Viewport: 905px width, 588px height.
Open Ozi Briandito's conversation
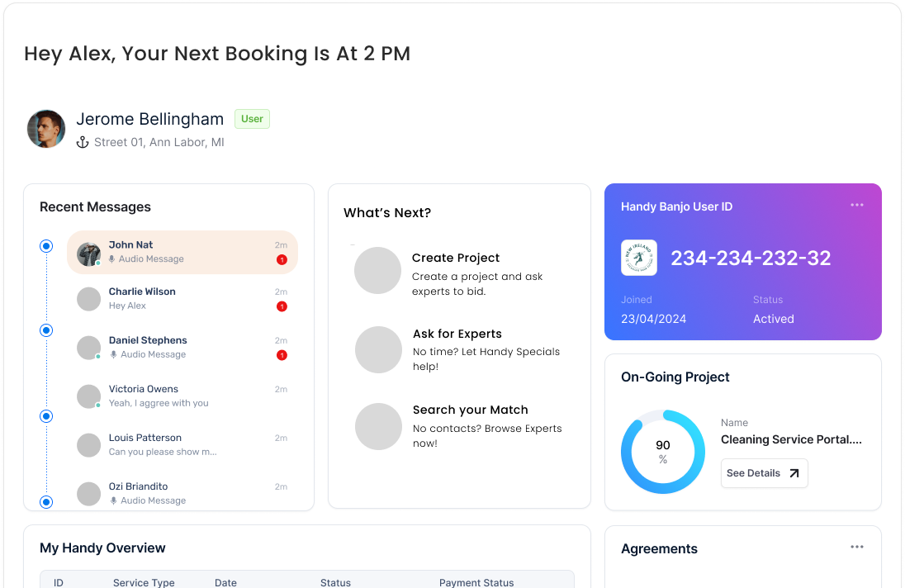pos(182,494)
